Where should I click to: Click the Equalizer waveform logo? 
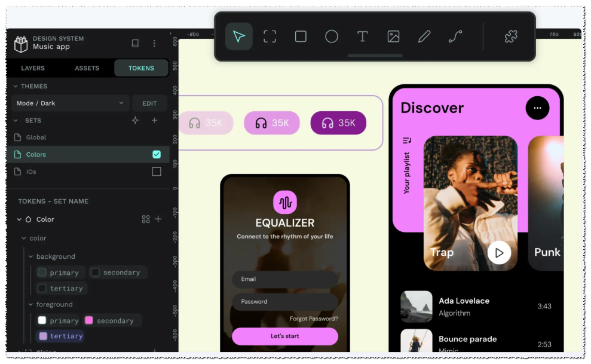[285, 203]
